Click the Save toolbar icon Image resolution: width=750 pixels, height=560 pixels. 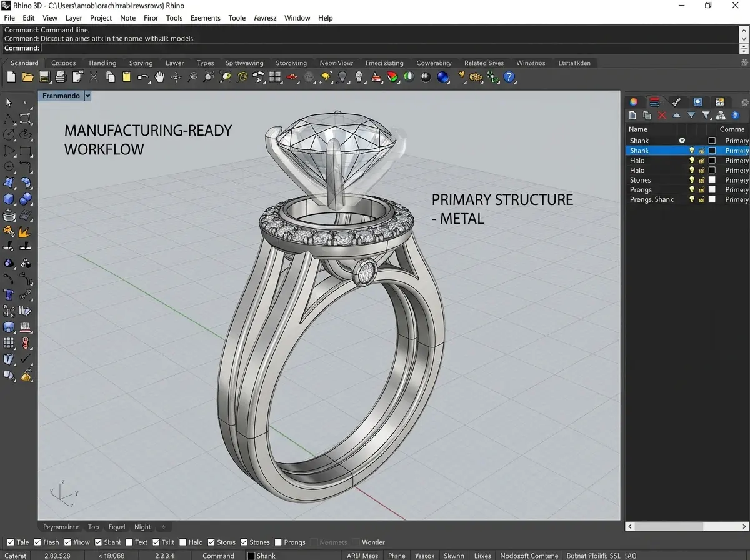pos(44,76)
